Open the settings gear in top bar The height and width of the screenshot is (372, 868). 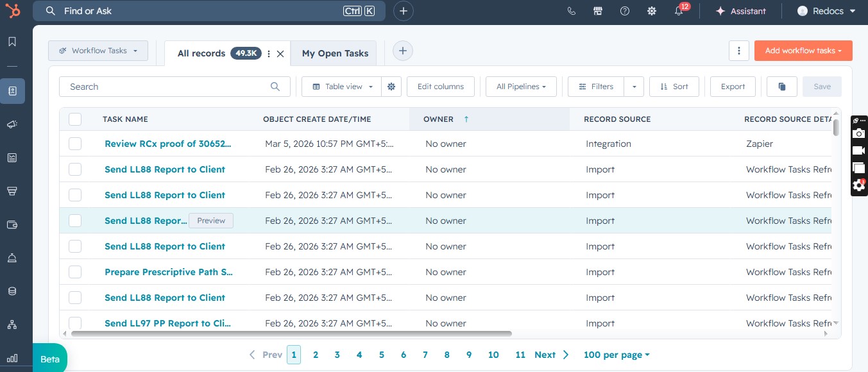[652, 11]
